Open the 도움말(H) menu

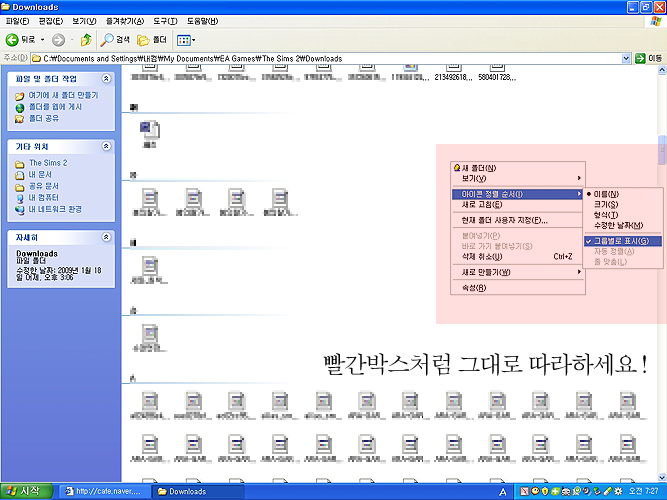click(x=202, y=21)
